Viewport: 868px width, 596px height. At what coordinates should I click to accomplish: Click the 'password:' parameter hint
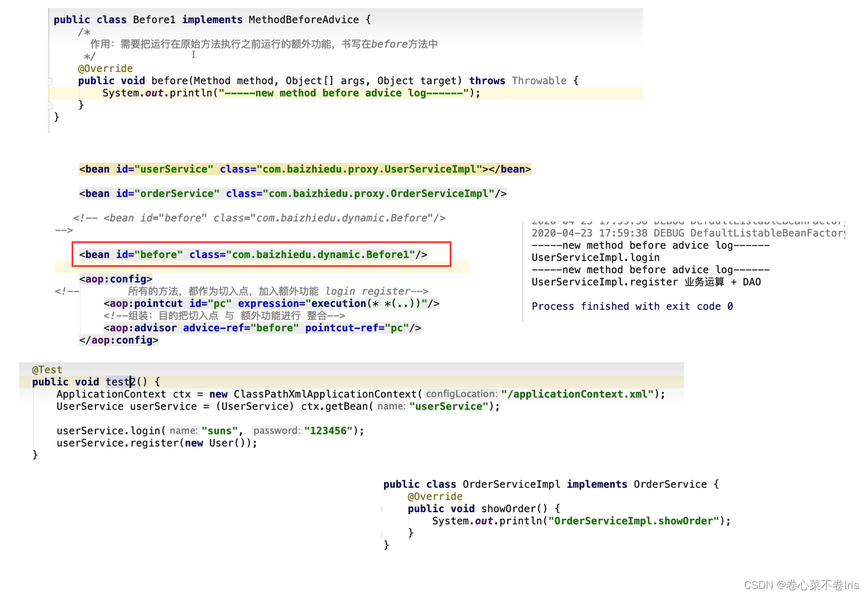click(x=277, y=431)
